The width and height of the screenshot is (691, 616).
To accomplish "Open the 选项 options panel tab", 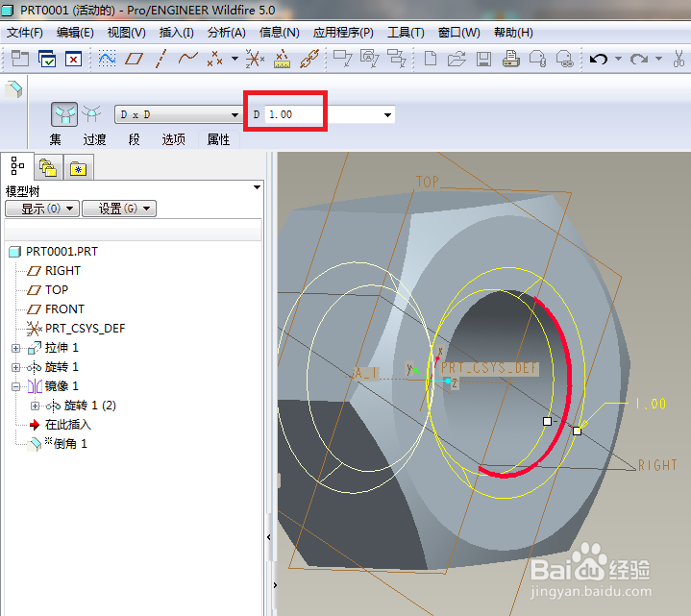I will (174, 139).
